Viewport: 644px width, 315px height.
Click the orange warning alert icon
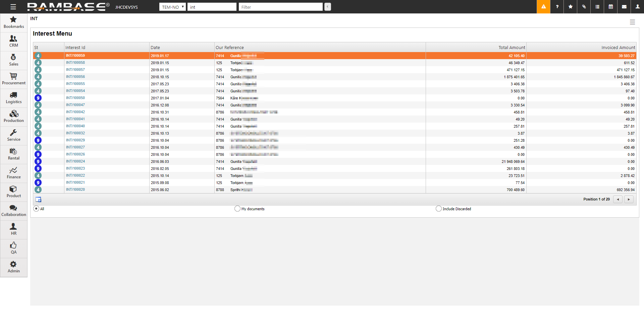click(x=543, y=7)
